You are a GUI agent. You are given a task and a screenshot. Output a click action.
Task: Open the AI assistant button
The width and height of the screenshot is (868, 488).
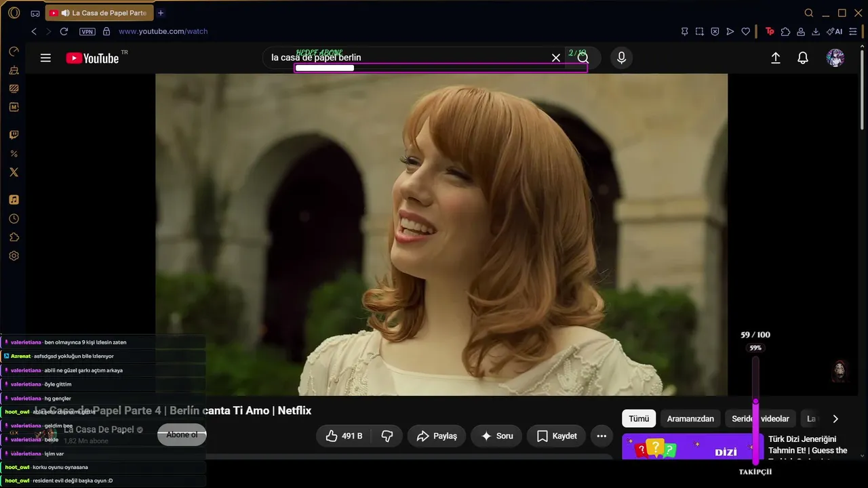(x=835, y=31)
